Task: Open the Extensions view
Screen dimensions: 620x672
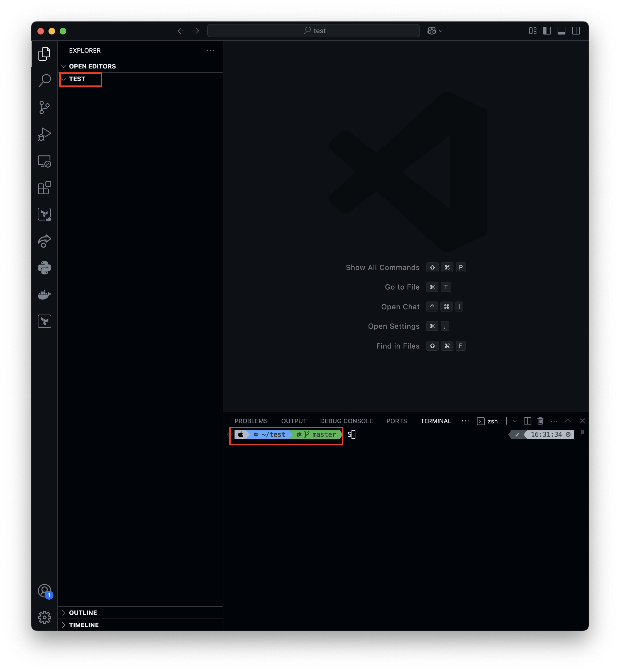Action: pos(44,188)
